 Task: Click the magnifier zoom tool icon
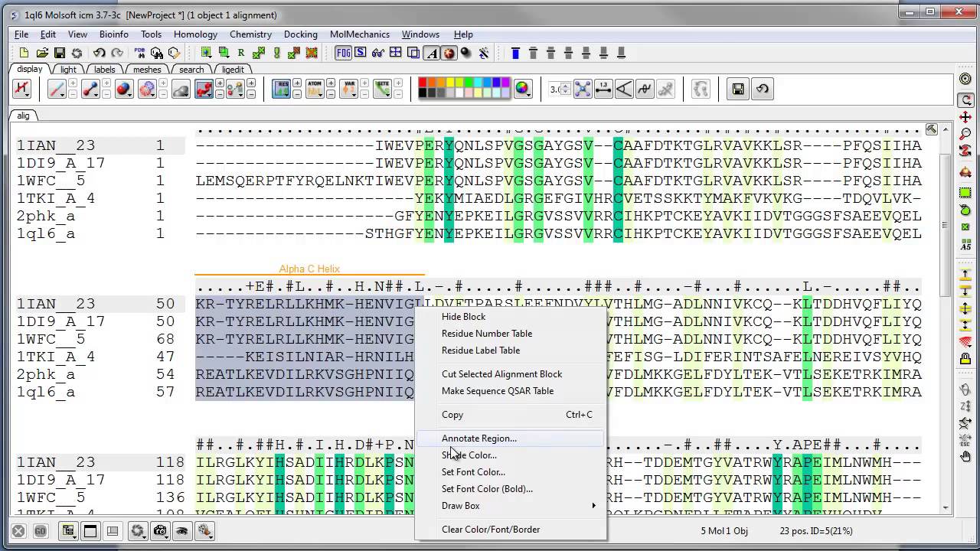[965, 135]
